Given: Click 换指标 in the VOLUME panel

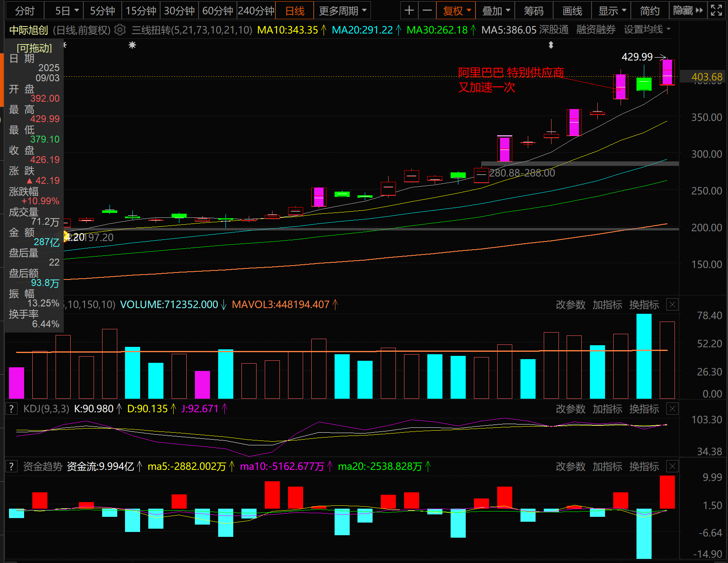Looking at the screenshot, I should [644, 305].
